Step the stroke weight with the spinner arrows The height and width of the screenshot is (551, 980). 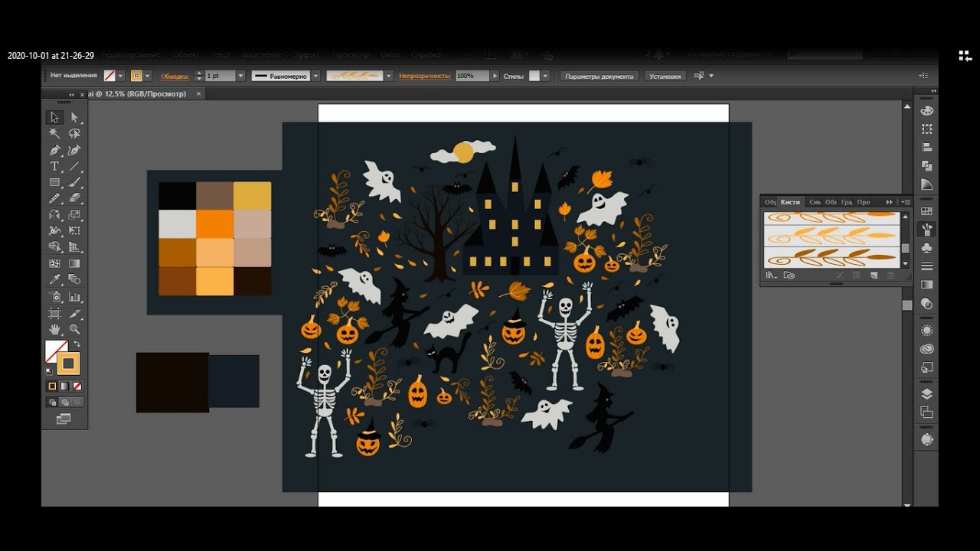(x=199, y=76)
